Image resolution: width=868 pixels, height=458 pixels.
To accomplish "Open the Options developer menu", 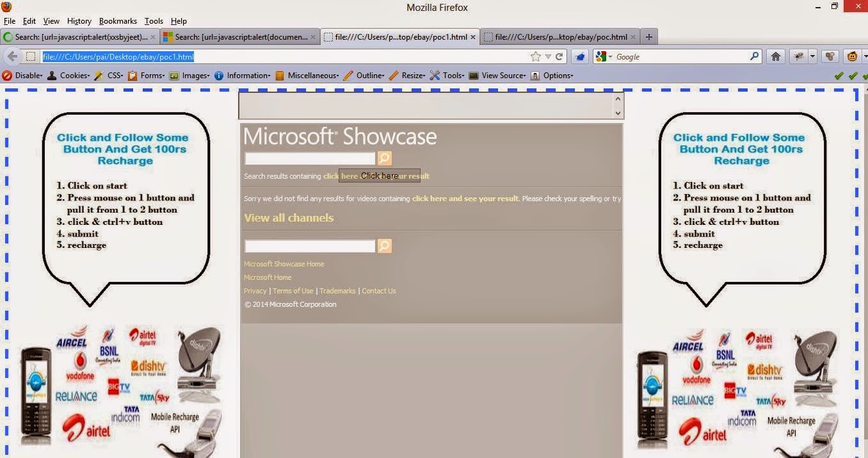I will (x=552, y=76).
